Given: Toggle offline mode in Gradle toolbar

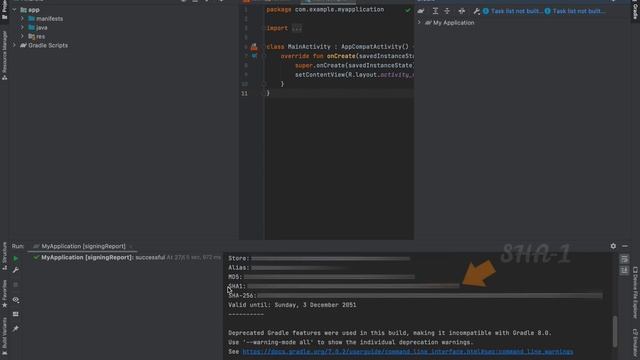Looking at the screenshot, I should [462, 11].
